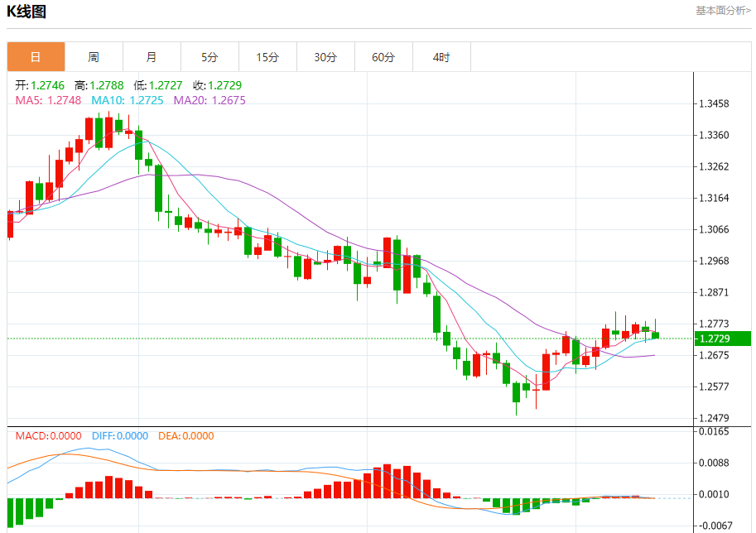Viewport: 756px width, 533px height.
Task: Click the MA10 indicator label
Action: click(128, 100)
